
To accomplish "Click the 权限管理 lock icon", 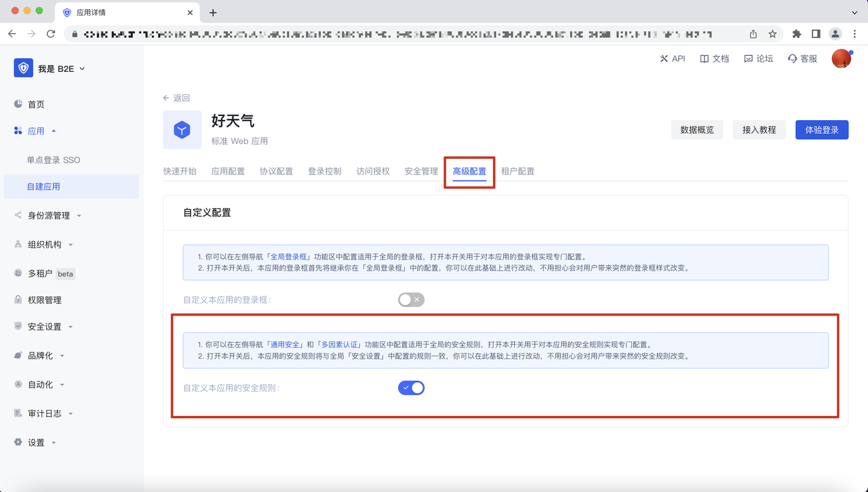I will tap(19, 299).
